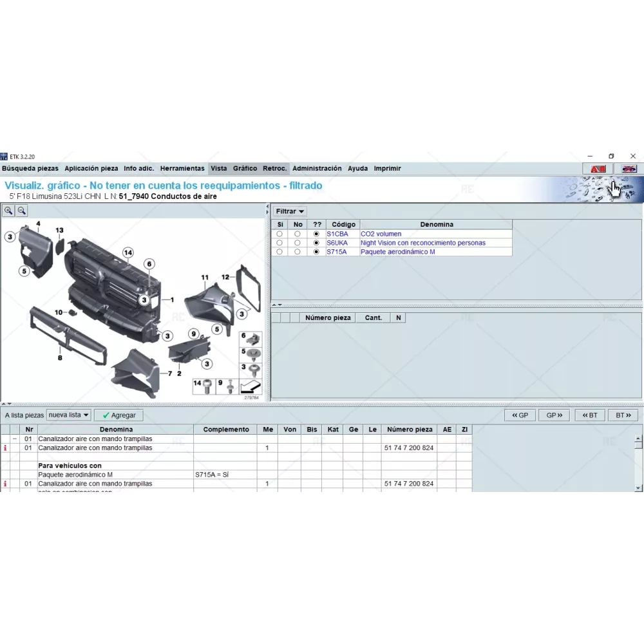Select 'No' radio for S6UKA Night Vision
Screen dimensions: 644x644
tap(298, 243)
